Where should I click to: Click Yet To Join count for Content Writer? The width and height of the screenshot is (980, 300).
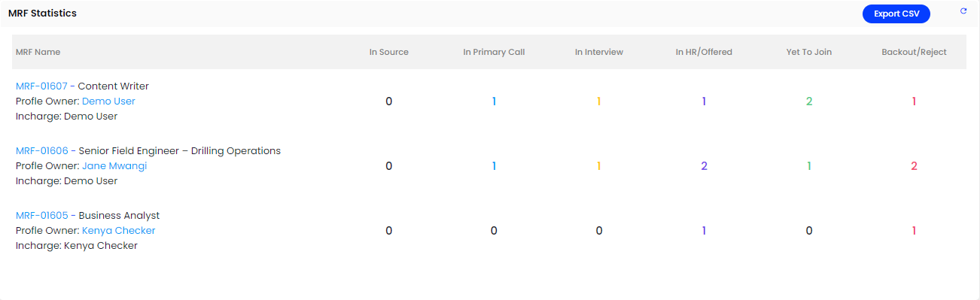coord(809,102)
